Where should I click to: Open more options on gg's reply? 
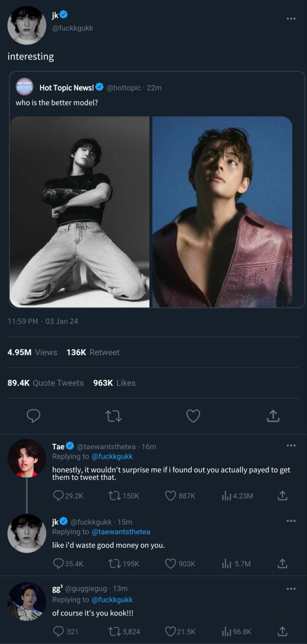(291, 588)
